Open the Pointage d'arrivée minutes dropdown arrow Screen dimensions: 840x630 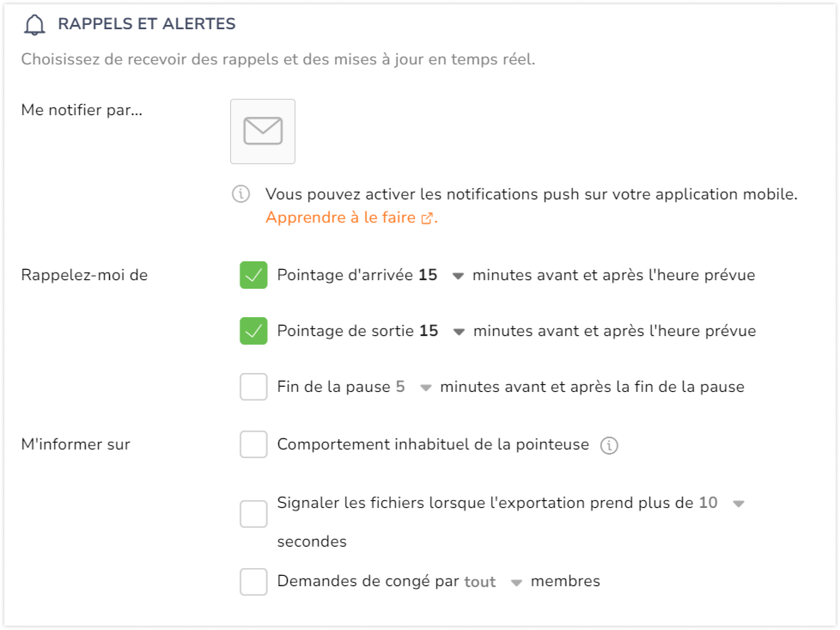point(458,276)
